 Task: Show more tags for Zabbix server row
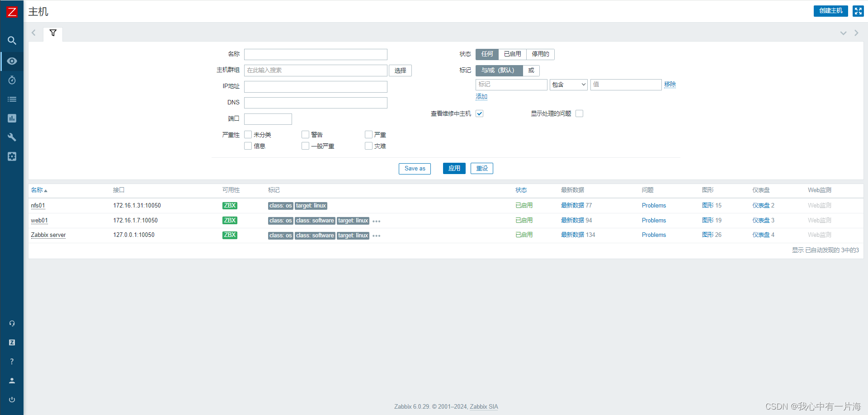click(x=377, y=236)
